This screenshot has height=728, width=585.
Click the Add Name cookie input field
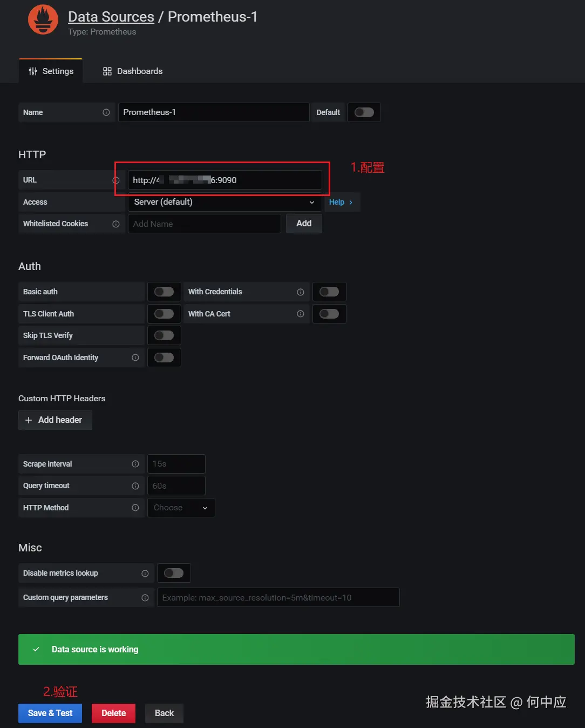tap(204, 224)
